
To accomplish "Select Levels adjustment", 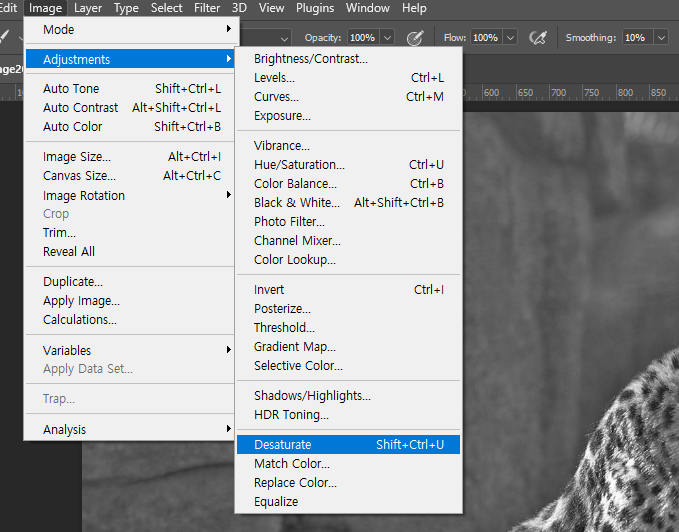I will 348,77.
